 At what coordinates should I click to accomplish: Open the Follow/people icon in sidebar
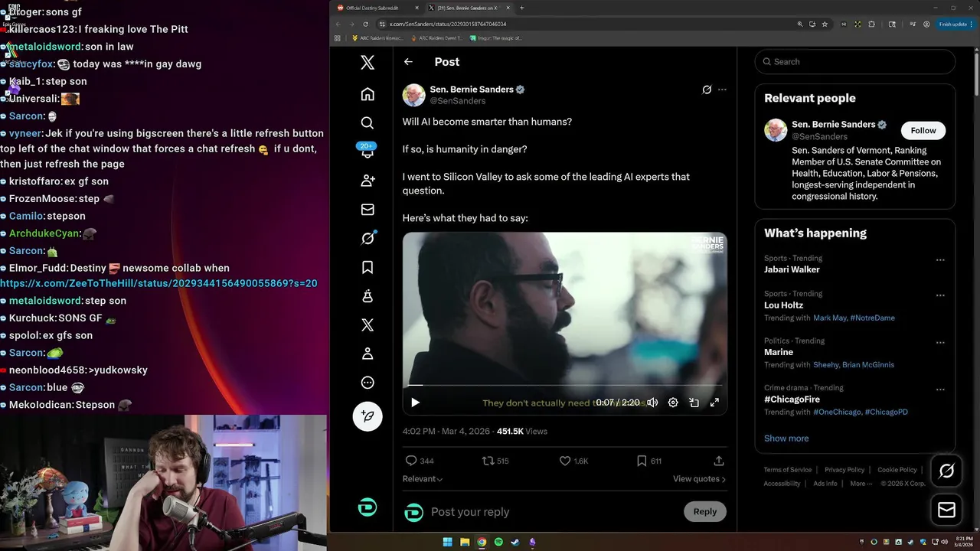click(367, 181)
